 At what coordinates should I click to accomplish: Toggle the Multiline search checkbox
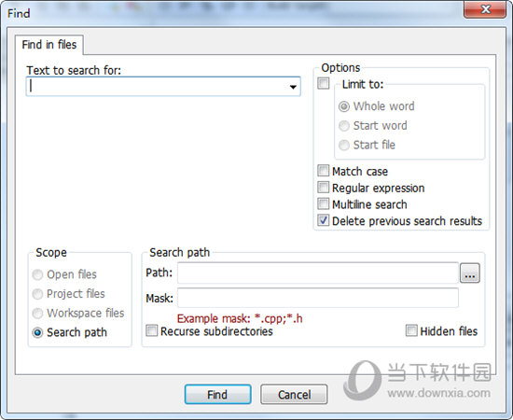pyautogui.click(x=324, y=203)
